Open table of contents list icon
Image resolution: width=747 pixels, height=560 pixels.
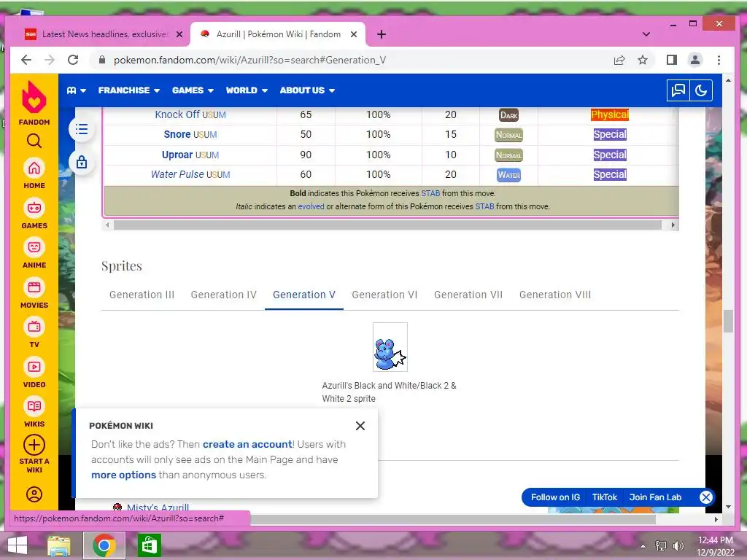point(82,129)
